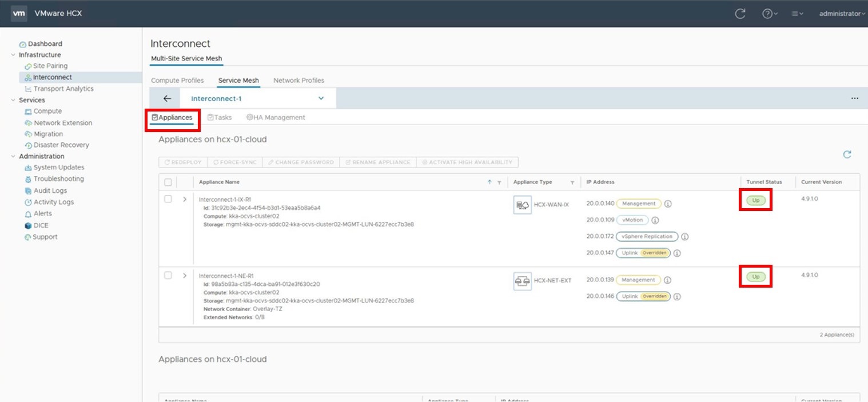868x402 pixels.
Task: Select the Interconnect-1-IX-R1 row checkbox
Action: pyautogui.click(x=168, y=199)
